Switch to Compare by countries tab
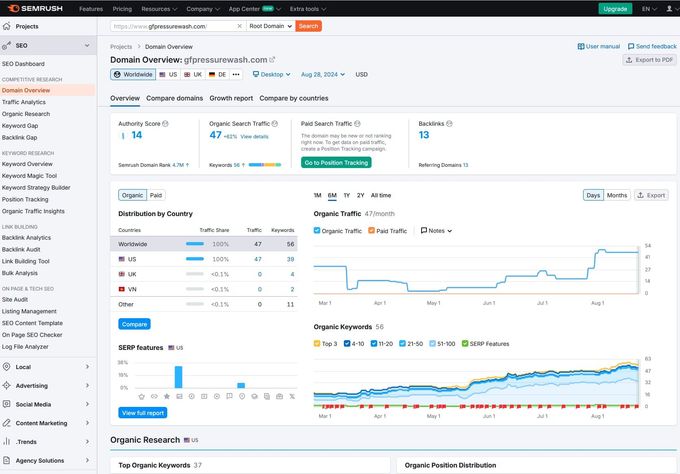The height and width of the screenshot is (474, 680). [294, 98]
